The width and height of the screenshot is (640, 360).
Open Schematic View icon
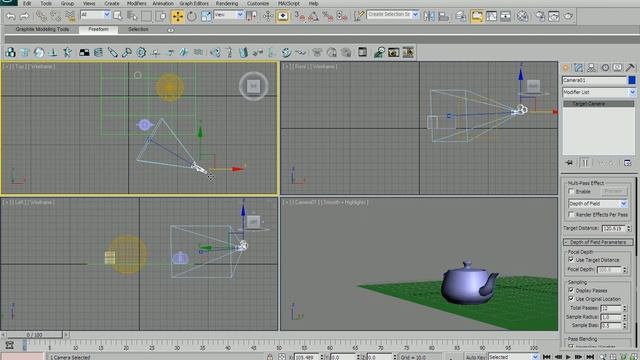click(x=505, y=16)
